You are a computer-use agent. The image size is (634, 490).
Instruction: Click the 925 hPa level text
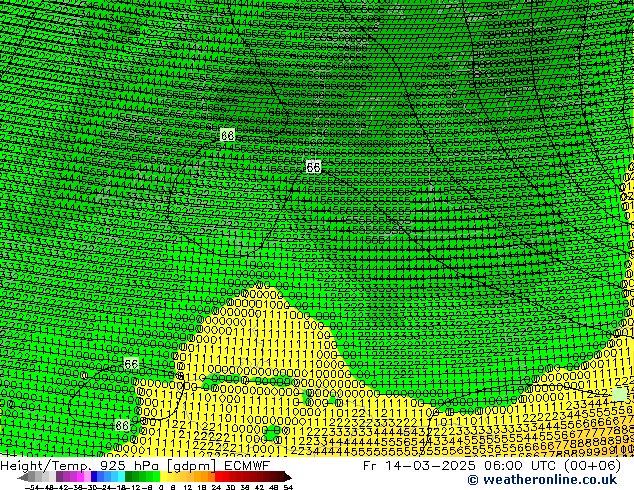131,466
